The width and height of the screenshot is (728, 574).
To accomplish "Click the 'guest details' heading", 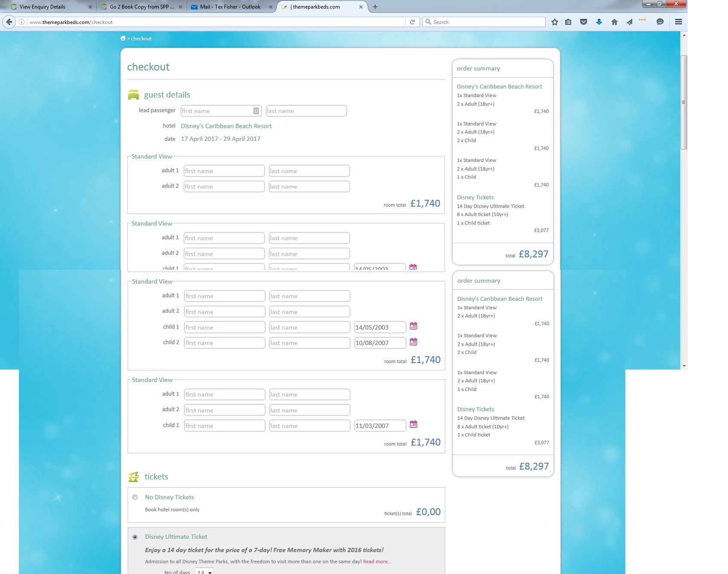I will pos(167,95).
